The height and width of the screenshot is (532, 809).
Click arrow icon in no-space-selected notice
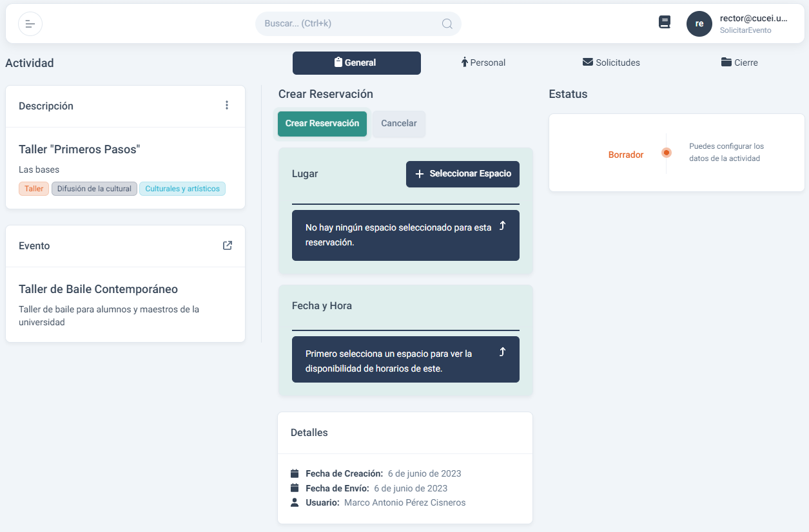tap(502, 225)
